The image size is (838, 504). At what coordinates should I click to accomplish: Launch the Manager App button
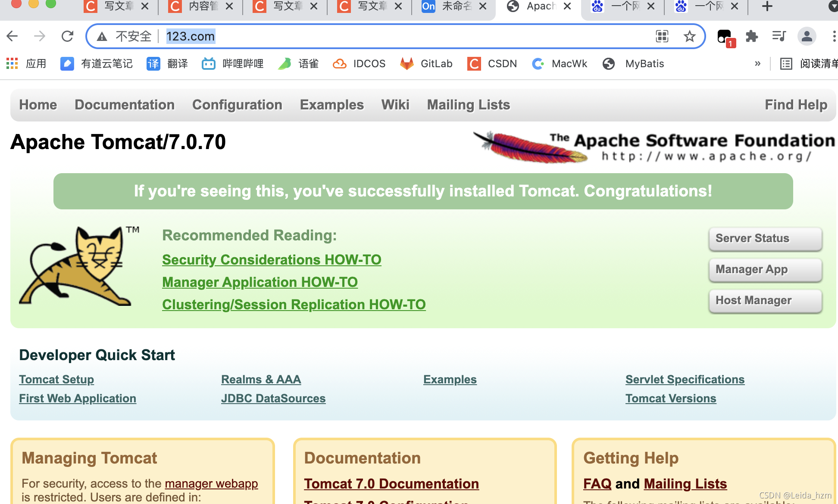click(x=766, y=270)
